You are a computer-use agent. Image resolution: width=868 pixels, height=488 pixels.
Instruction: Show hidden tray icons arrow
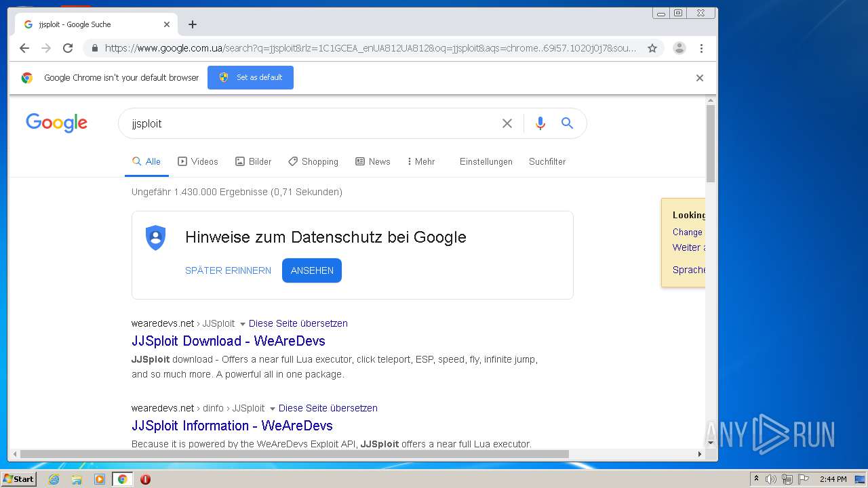(x=756, y=479)
